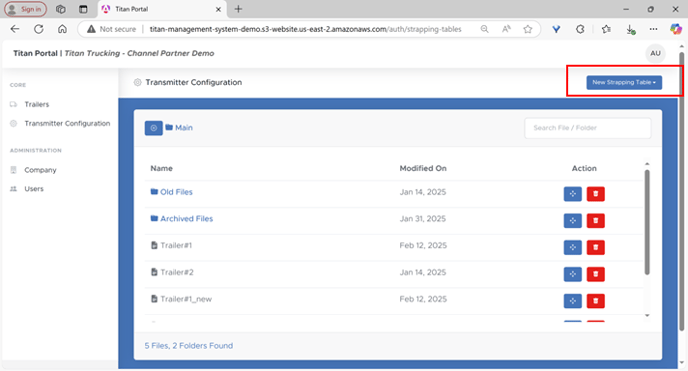Open Trailers in the sidebar
The image size is (688, 371).
pos(36,104)
